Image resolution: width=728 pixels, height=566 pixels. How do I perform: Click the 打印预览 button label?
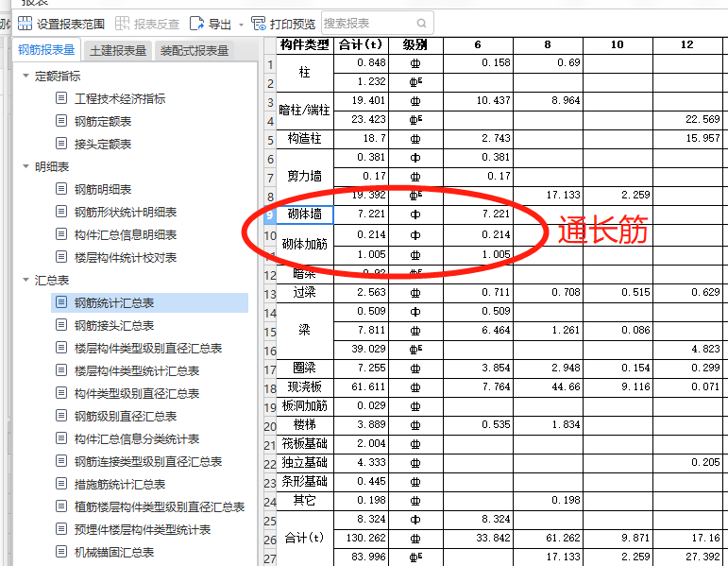(293, 24)
